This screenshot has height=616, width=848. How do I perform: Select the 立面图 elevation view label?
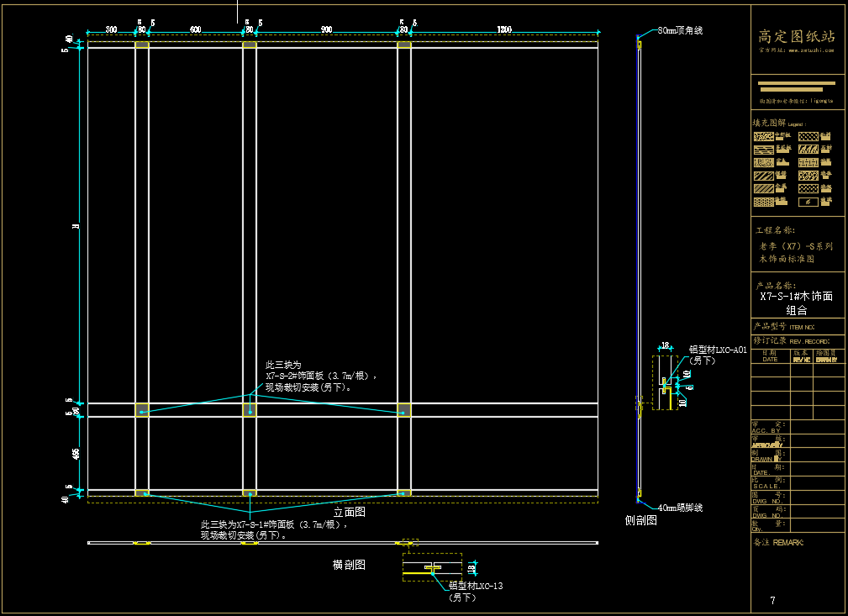(x=349, y=512)
